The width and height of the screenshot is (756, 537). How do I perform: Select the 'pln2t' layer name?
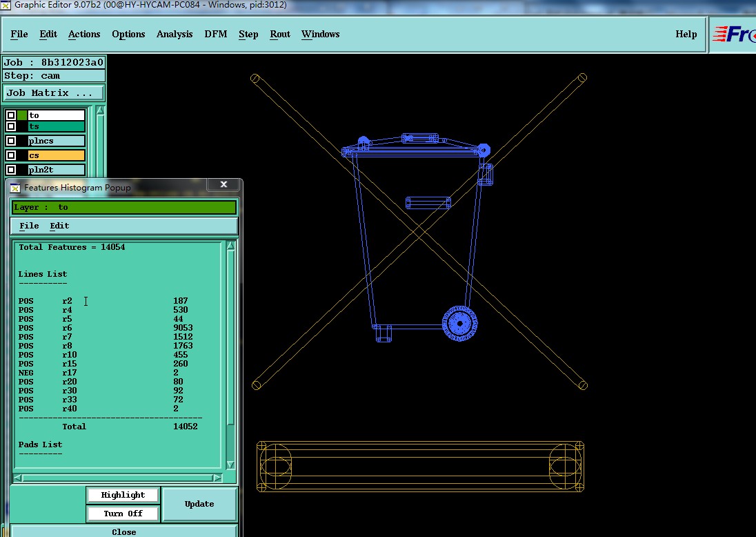(x=56, y=170)
